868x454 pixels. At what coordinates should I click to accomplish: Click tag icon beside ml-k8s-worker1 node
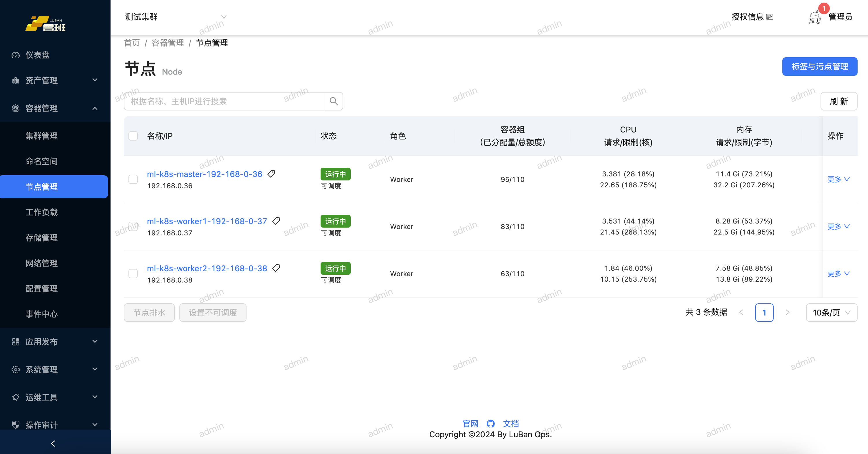[276, 221]
